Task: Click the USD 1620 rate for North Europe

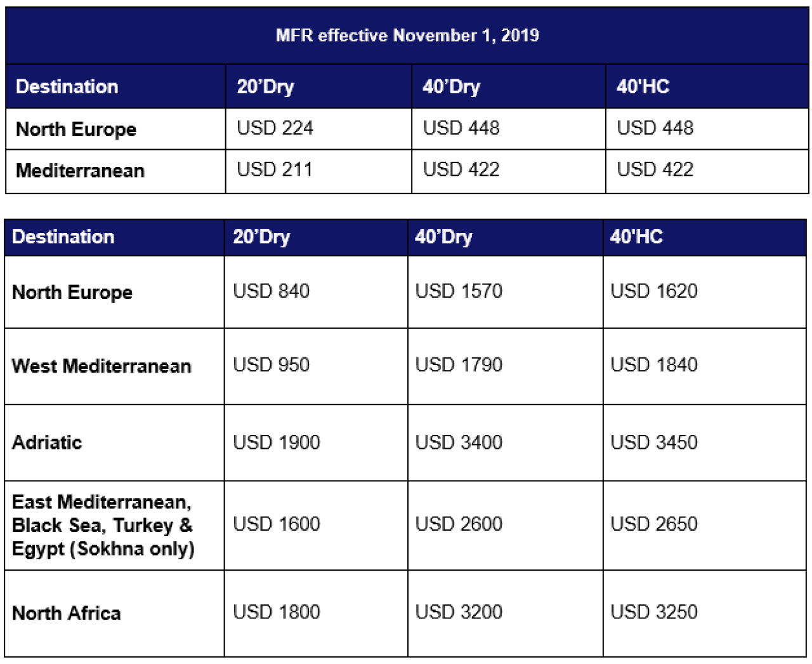Action: 704,292
